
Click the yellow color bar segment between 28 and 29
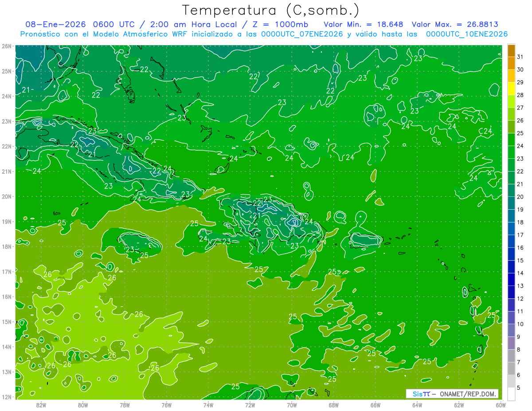pos(511,89)
